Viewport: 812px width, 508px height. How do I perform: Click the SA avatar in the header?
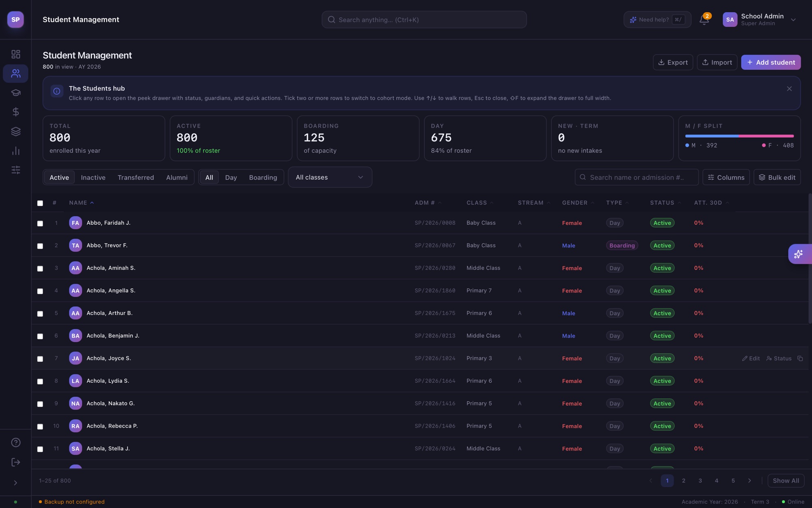point(730,20)
